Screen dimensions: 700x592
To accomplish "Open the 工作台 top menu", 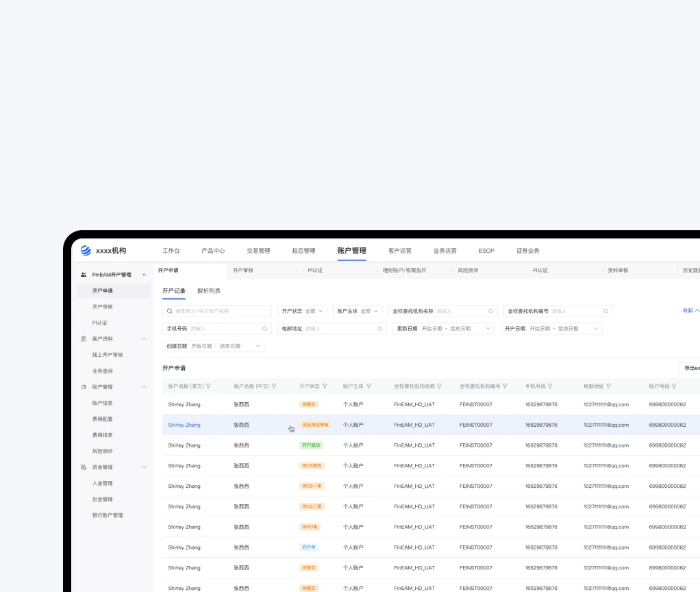I will coord(171,251).
